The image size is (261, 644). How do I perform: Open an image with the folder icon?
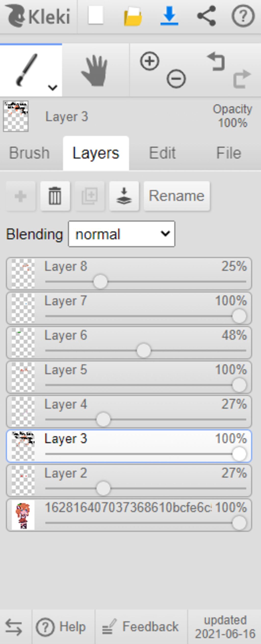pos(133,16)
